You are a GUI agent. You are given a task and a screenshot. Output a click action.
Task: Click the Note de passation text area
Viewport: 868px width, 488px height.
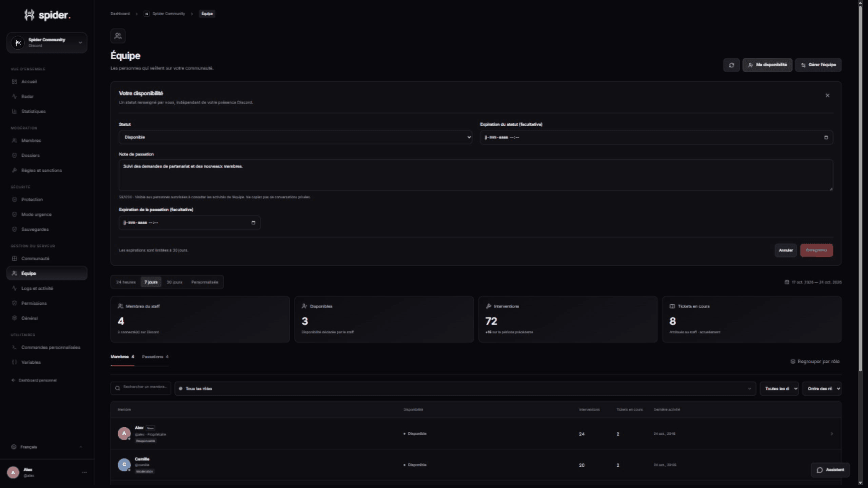(x=476, y=175)
